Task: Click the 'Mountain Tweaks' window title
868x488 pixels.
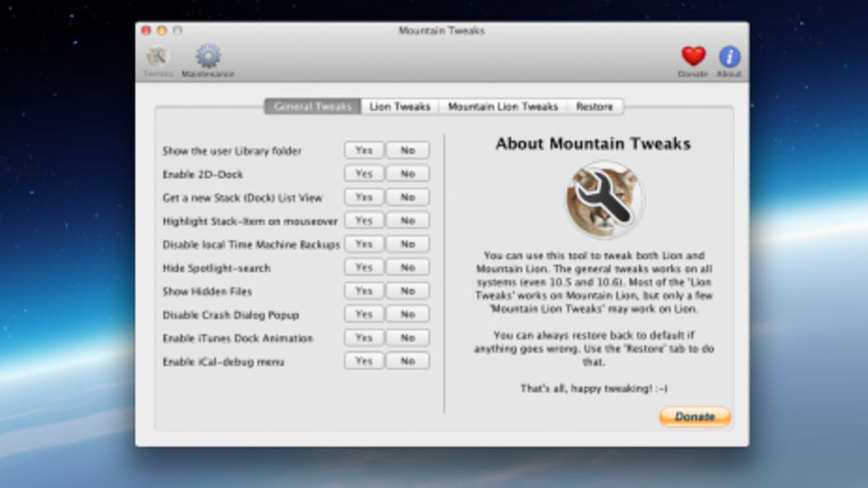Action: (x=441, y=31)
